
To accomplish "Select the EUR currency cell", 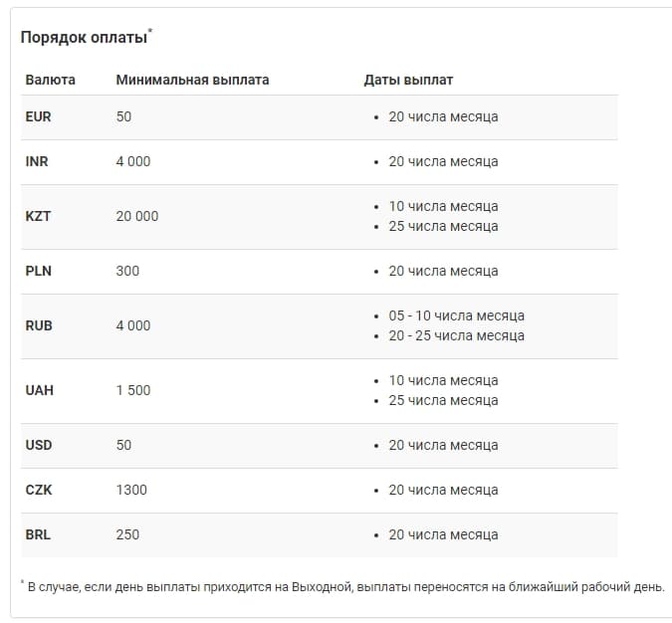I will pos(38,116).
